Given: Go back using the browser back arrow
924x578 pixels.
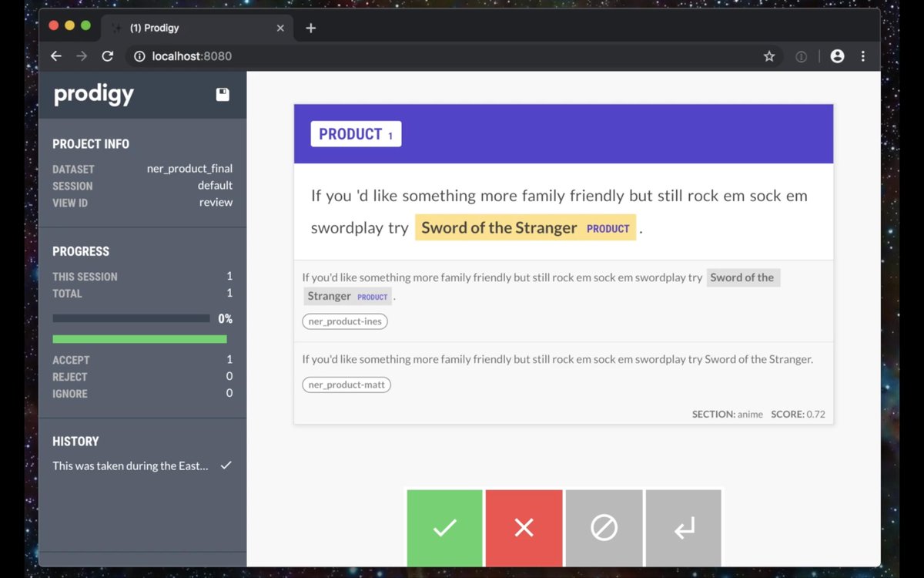Looking at the screenshot, I should coord(55,56).
